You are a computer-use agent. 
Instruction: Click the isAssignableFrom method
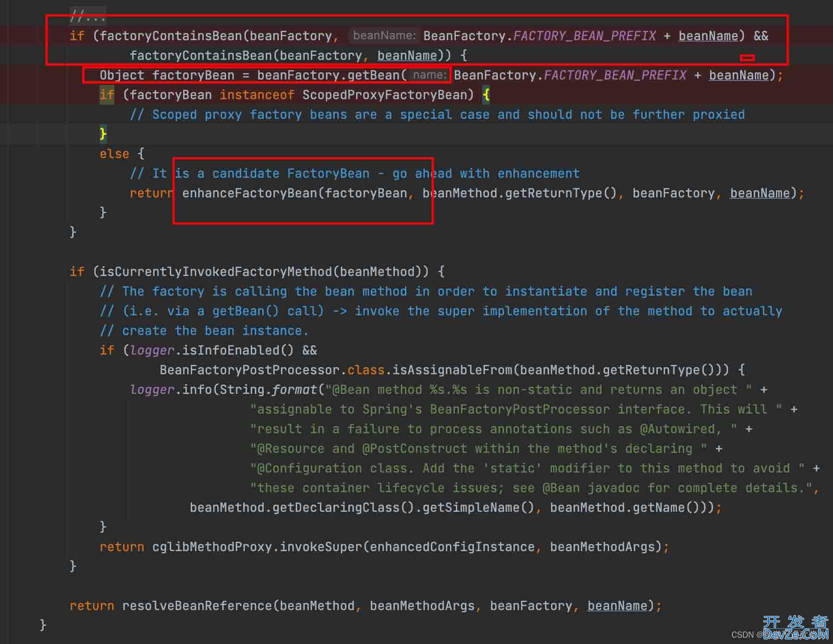452,370
